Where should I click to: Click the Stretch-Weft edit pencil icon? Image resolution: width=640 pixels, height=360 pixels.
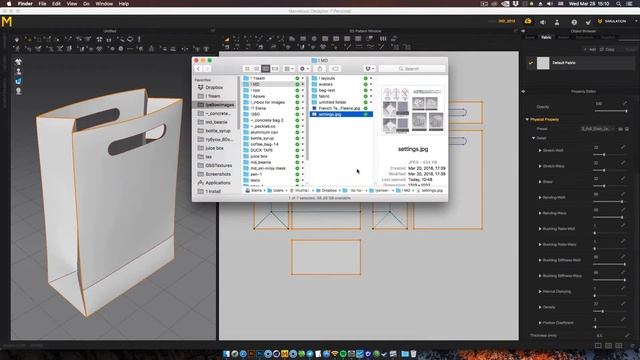[623, 147]
